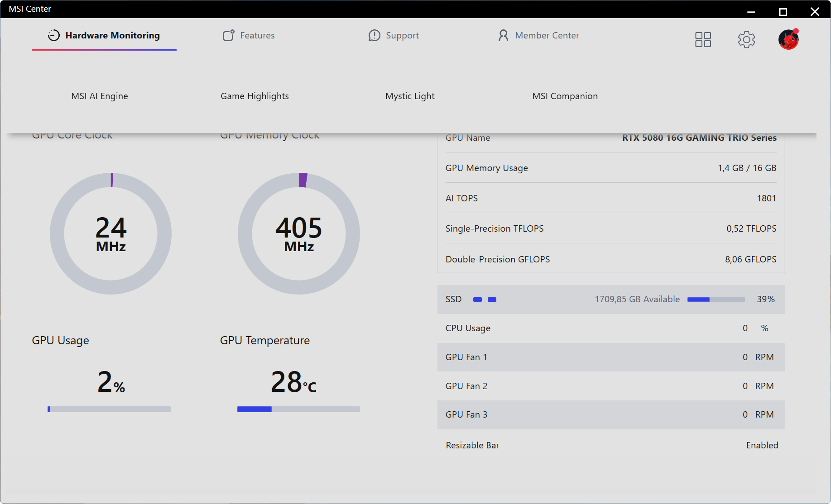Click the GPU Temperature progress bar

pos(298,409)
